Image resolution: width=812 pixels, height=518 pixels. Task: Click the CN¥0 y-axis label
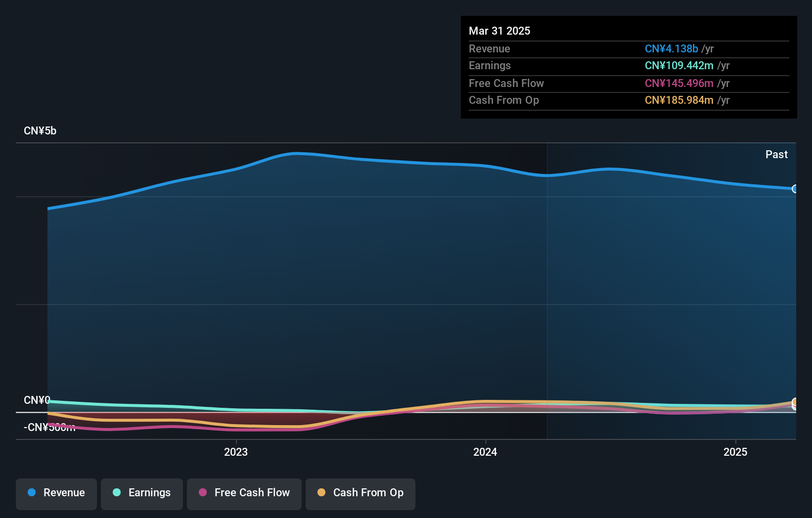(x=37, y=400)
